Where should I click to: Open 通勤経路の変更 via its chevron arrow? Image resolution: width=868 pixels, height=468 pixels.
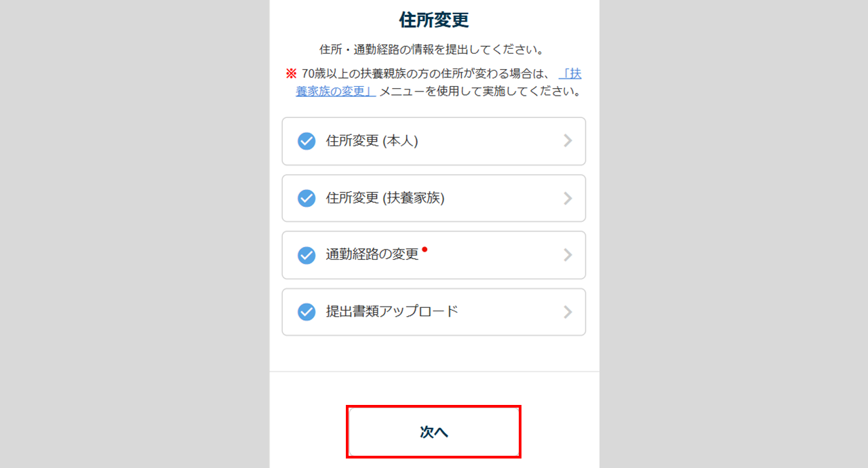(568, 255)
